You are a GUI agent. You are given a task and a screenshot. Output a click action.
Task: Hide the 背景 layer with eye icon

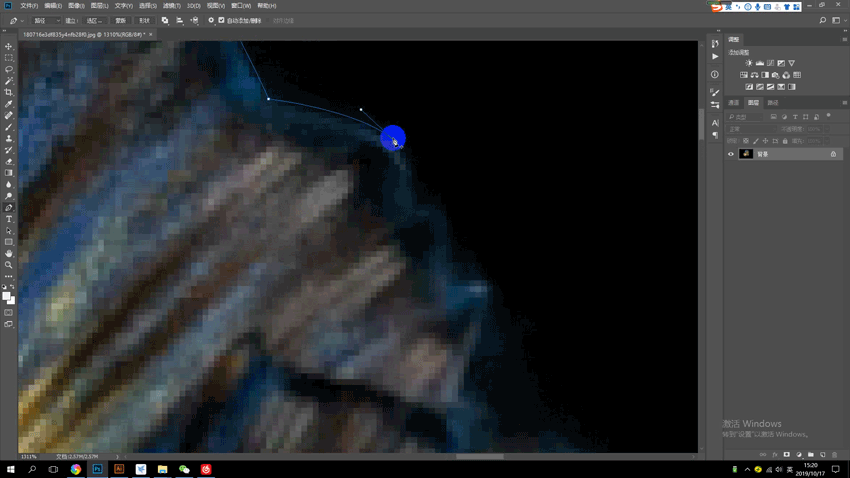731,154
